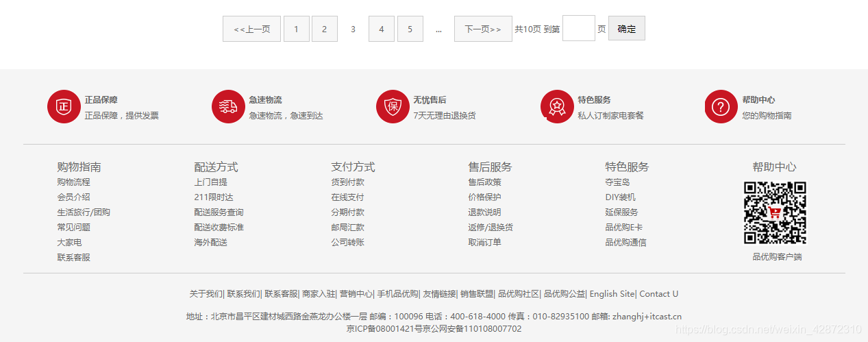The image size is (868, 342).
Task: Open 会员介绍 link
Action: click(x=73, y=197)
